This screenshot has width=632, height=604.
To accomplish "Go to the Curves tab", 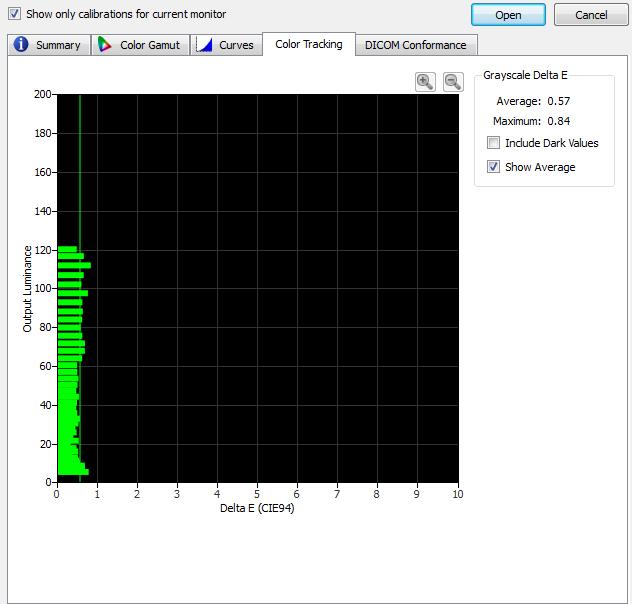I will [226, 45].
